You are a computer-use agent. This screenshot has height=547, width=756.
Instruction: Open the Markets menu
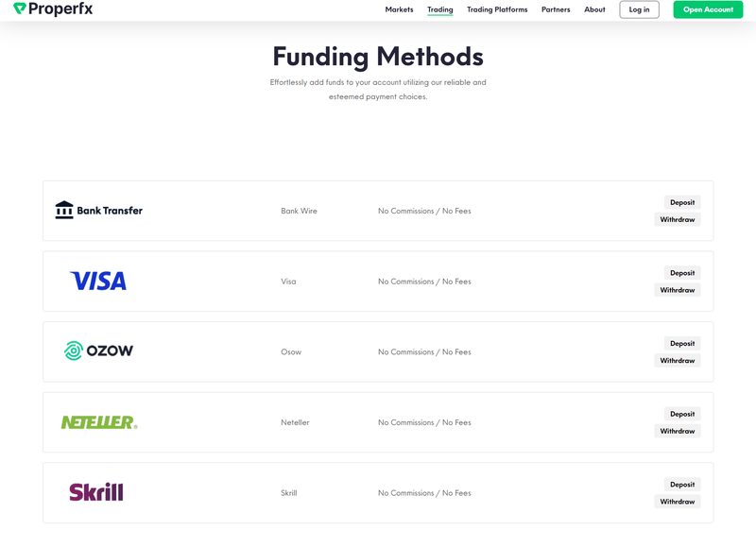click(x=399, y=9)
